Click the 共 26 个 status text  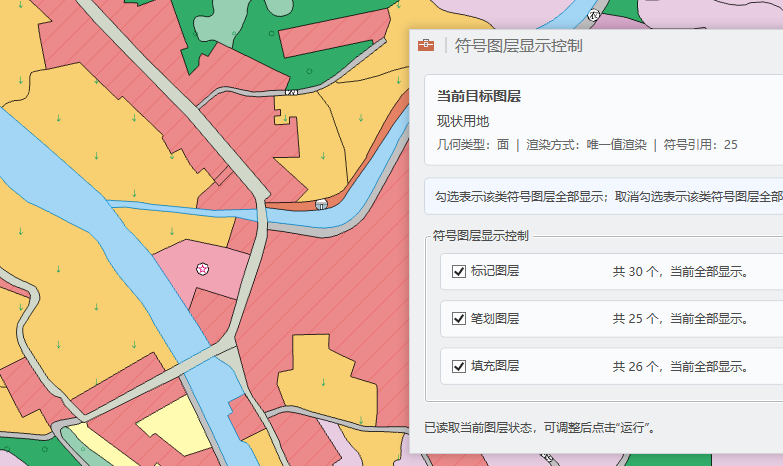(x=680, y=367)
